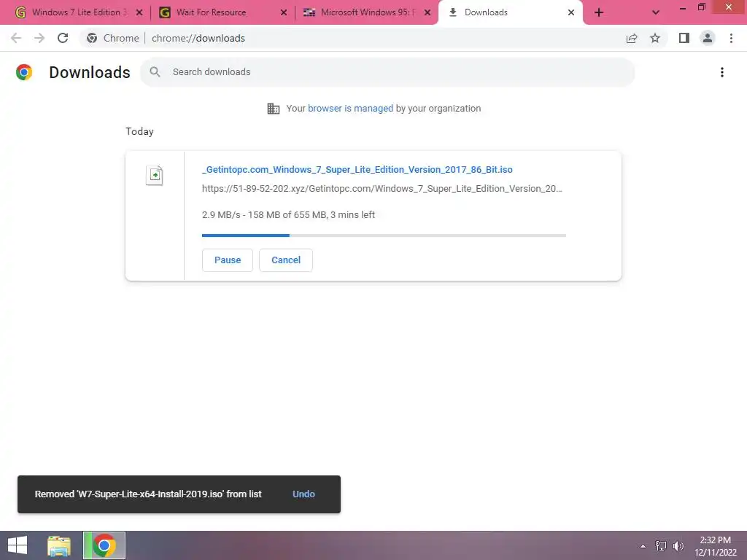Click the managed organization building icon
This screenshot has height=560, width=747.
coord(274,109)
